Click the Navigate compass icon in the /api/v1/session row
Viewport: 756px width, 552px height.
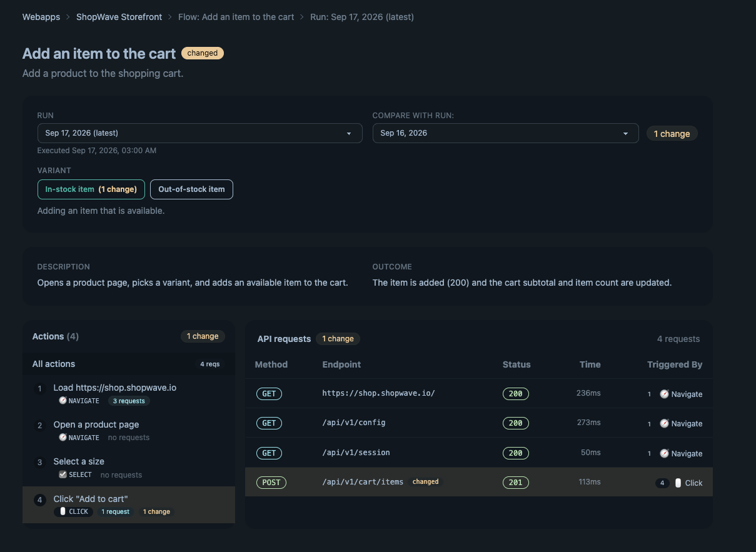click(x=664, y=453)
